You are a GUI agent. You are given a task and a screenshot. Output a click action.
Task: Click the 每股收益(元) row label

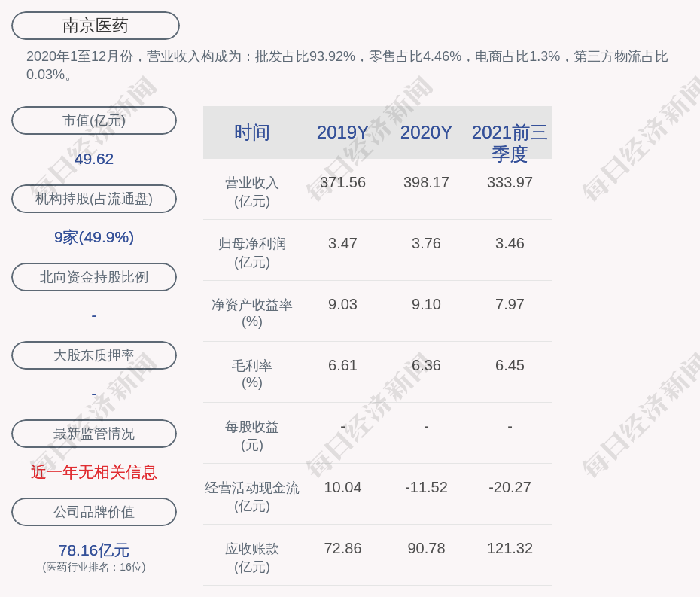[252, 436]
